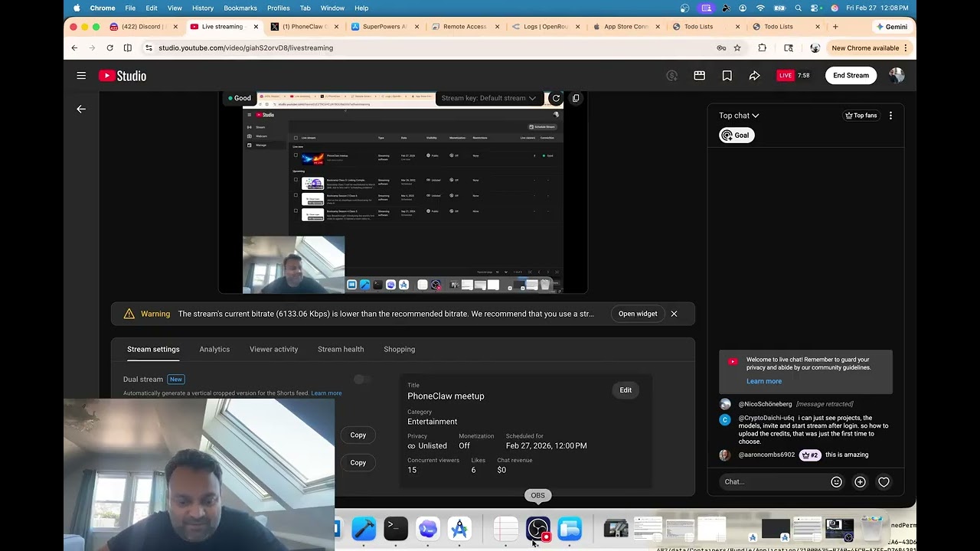Send a heart reaction in chat
Image resolution: width=980 pixels, height=551 pixels.
click(x=884, y=482)
